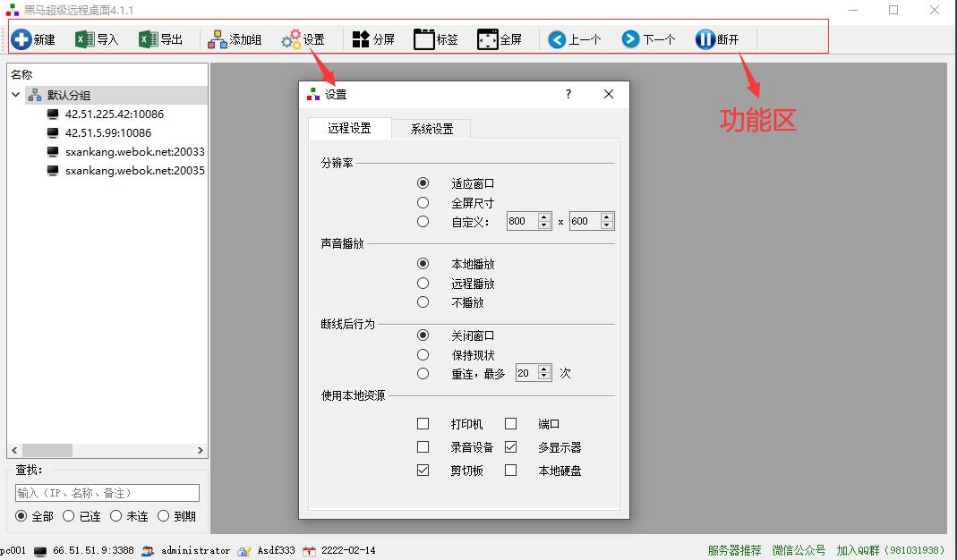957x560 pixels.
Task: Click the 标签 tab view icon
Action: [x=423, y=39]
